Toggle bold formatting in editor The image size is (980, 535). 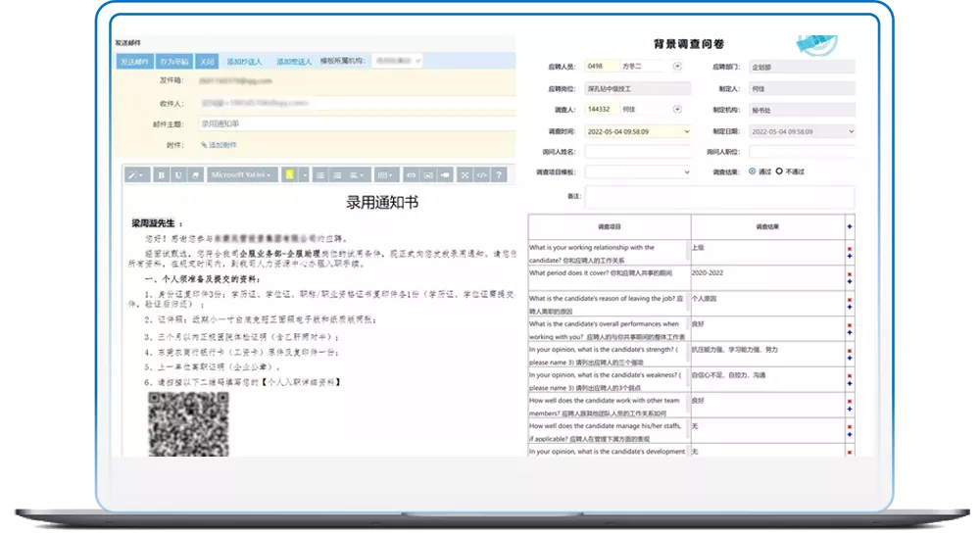[162, 175]
